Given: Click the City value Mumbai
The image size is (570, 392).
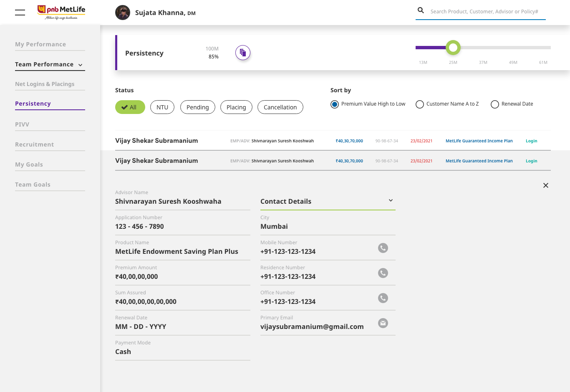Looking at the screenshot, I should (274, 226).
